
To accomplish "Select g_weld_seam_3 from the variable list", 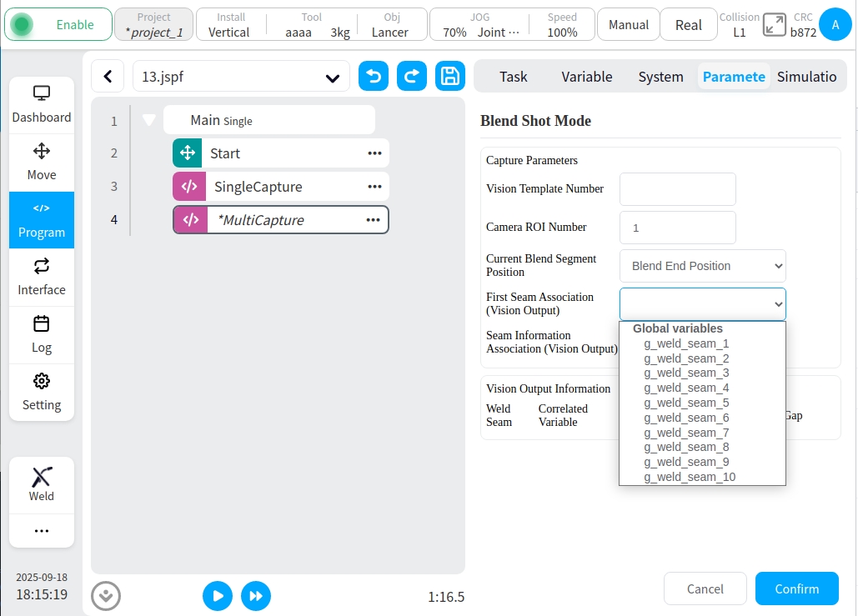I will (x=686, y=373).
